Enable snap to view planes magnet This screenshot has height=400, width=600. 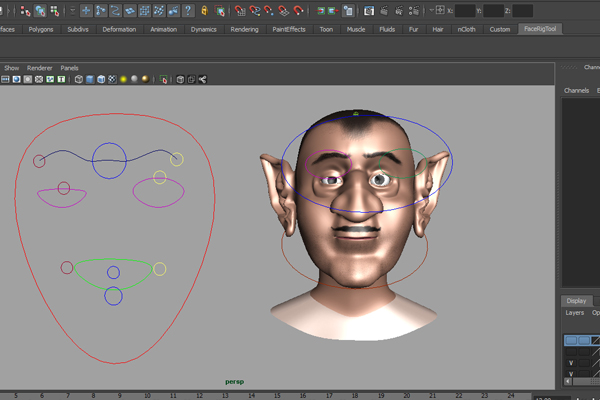click(284, 11)
